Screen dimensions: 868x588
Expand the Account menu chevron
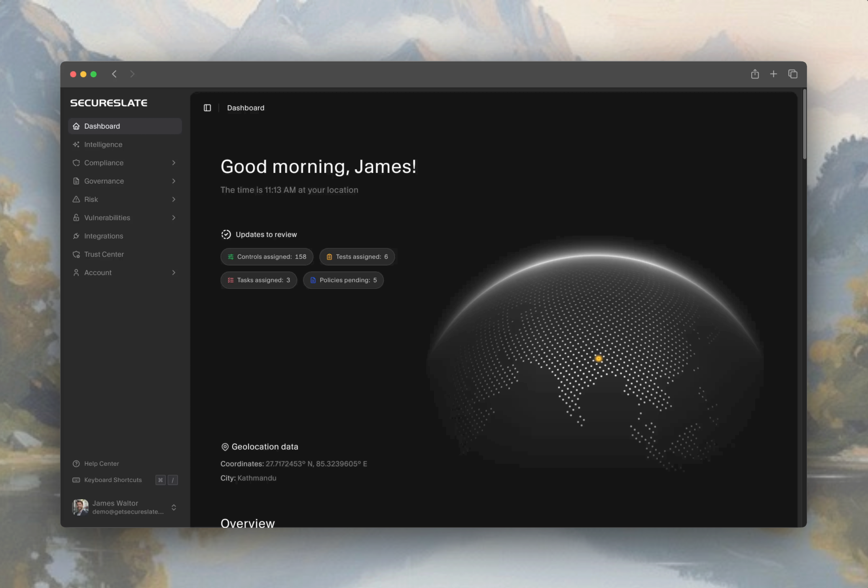point(174,273)
